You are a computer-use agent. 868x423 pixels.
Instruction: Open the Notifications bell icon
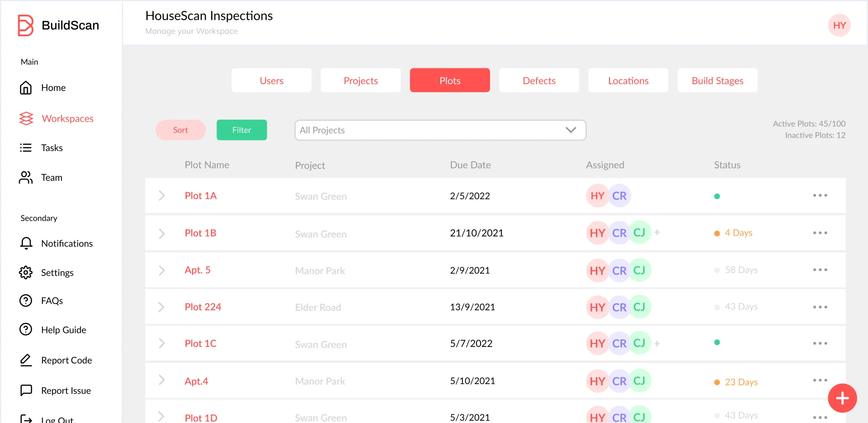coord(26,243)
